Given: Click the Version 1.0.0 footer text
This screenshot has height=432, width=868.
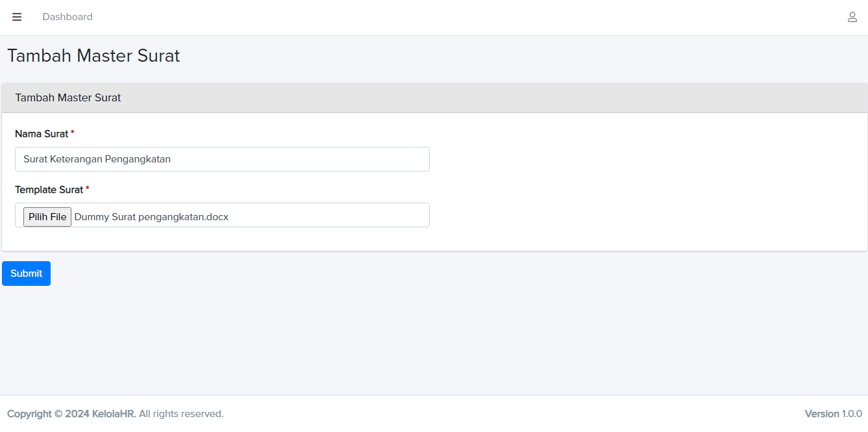Looking at the screenshot, I should coord(833,414).
